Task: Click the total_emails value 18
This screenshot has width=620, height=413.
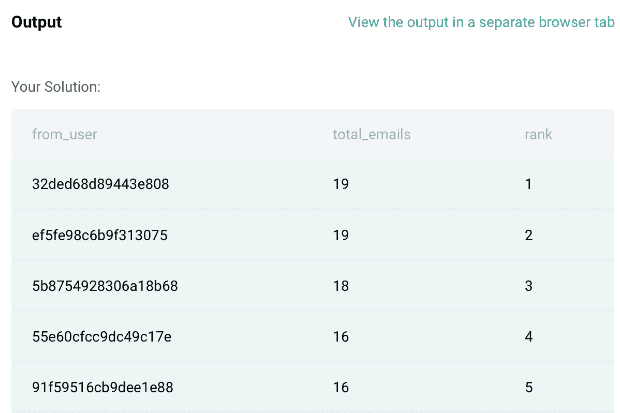Action: 341,286
